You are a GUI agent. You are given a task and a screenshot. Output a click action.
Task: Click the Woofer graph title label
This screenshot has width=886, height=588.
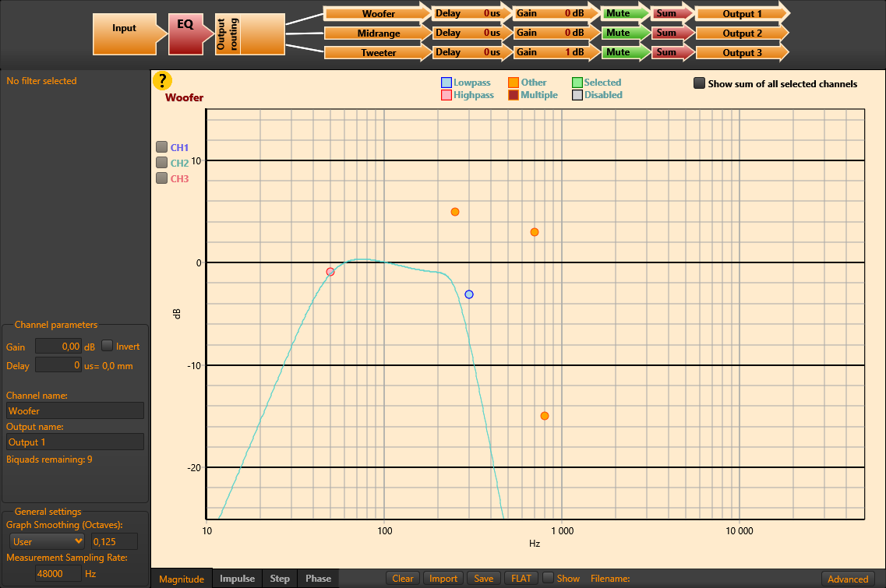coord(184,97)
